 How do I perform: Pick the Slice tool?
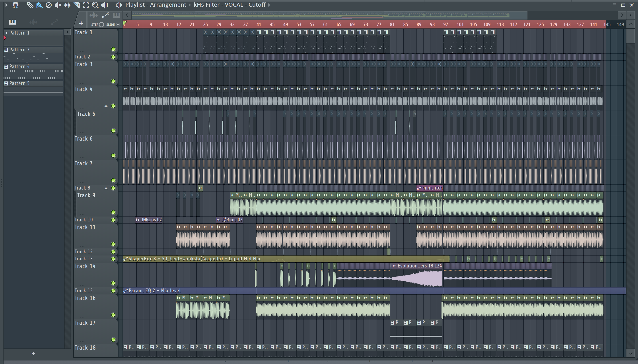(77, 5)
